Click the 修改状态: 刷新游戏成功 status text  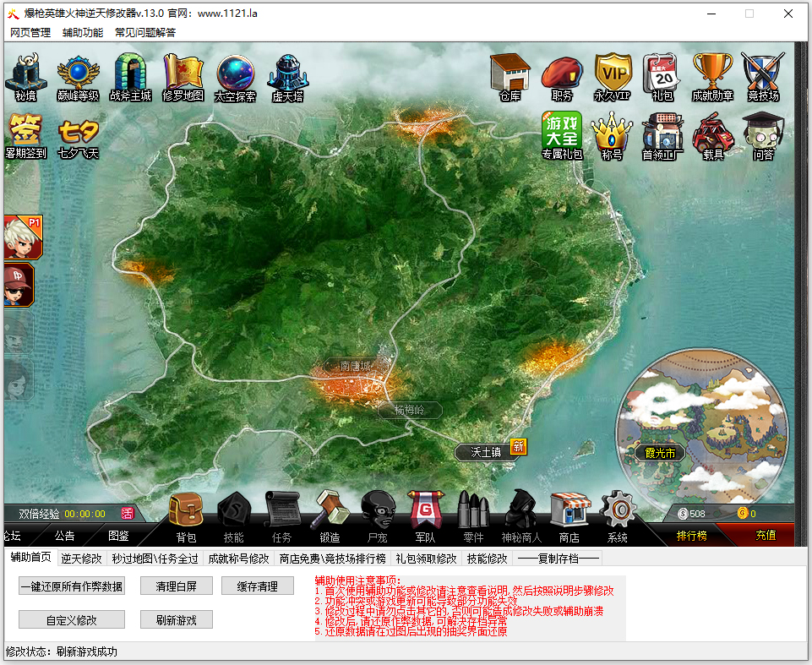coord(62,651)
